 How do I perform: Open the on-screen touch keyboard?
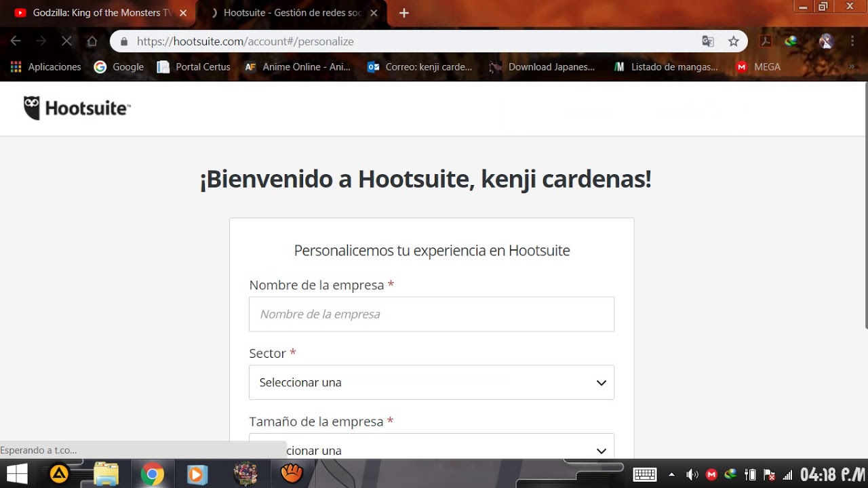pyautogui.click(x=644, y=474)
